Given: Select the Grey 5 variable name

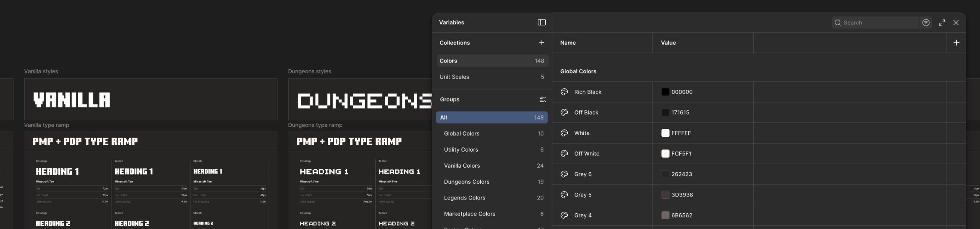Looking at the screenshot, I should pos(583,195).
